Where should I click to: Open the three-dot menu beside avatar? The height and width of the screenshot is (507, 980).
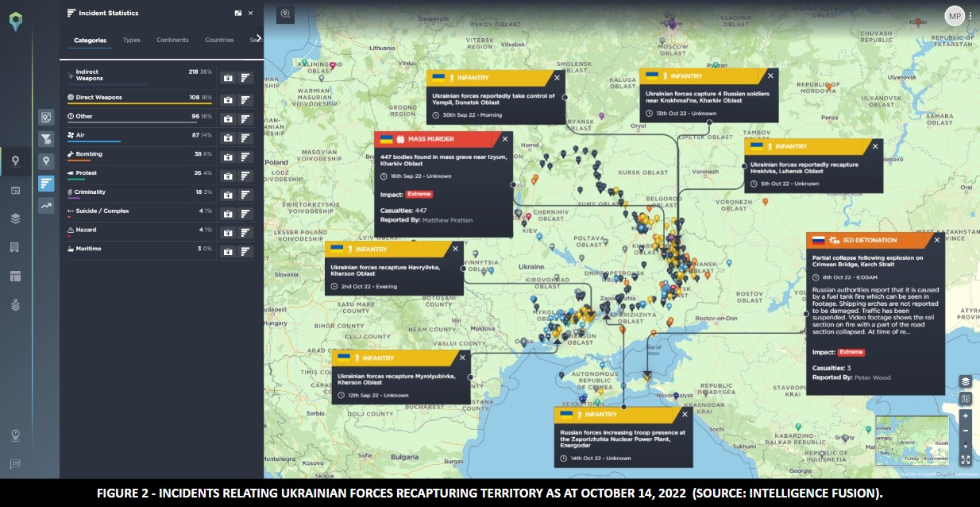(x=970, y=16)
